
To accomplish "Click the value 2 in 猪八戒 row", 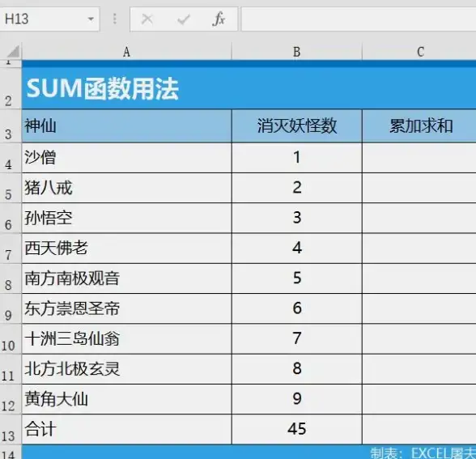I will 297,188.
